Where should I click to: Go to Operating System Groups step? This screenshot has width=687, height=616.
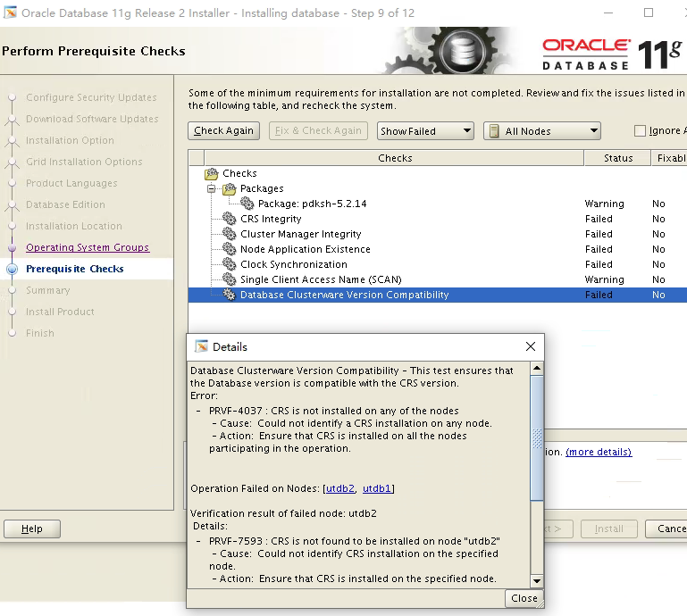88,247
